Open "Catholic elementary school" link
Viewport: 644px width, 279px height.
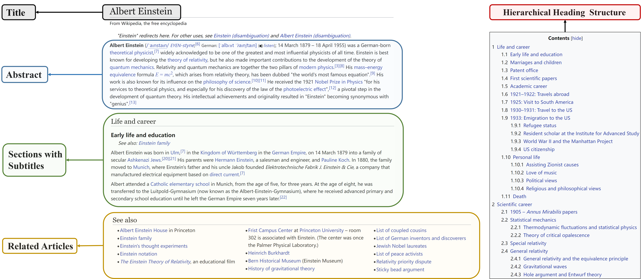(x=180, y=184)
